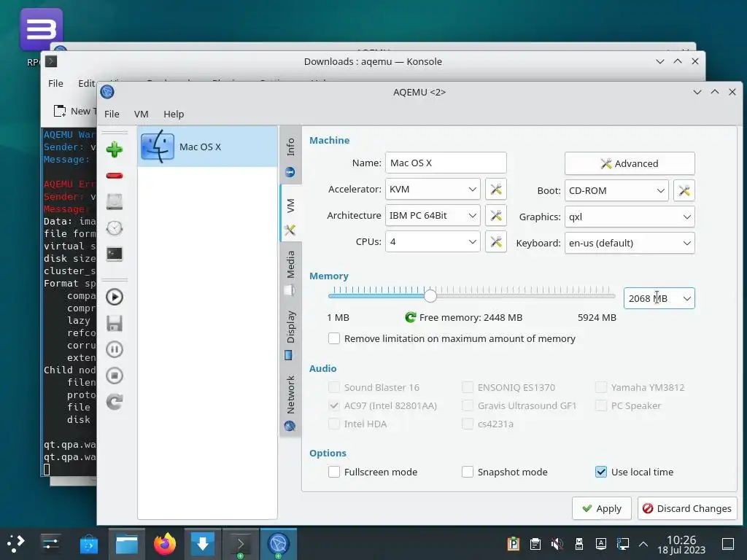
Task: Open AQEMU File menu
Action: 112,114
